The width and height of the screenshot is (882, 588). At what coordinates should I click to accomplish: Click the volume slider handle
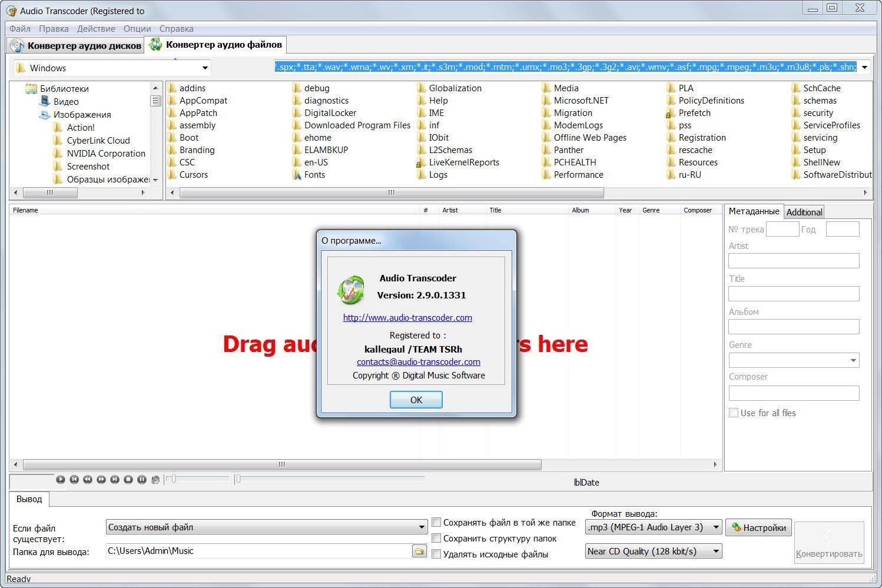click(x=173, y=479)
